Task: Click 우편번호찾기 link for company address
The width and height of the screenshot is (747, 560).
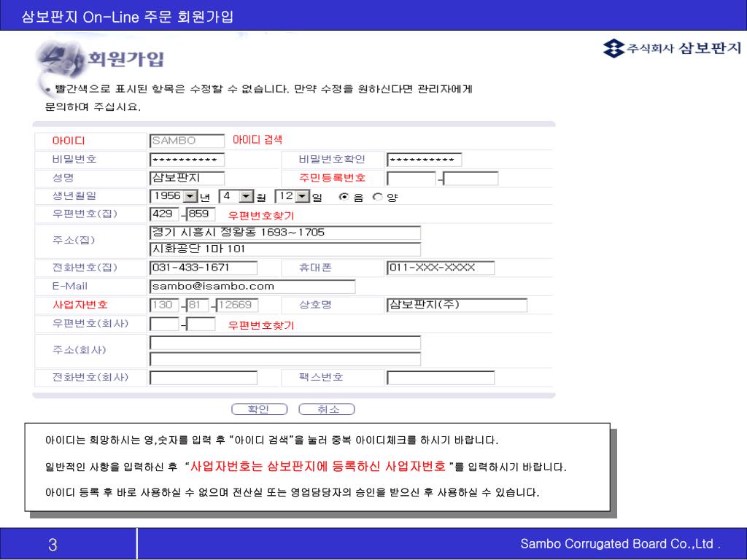Action: 261,326
